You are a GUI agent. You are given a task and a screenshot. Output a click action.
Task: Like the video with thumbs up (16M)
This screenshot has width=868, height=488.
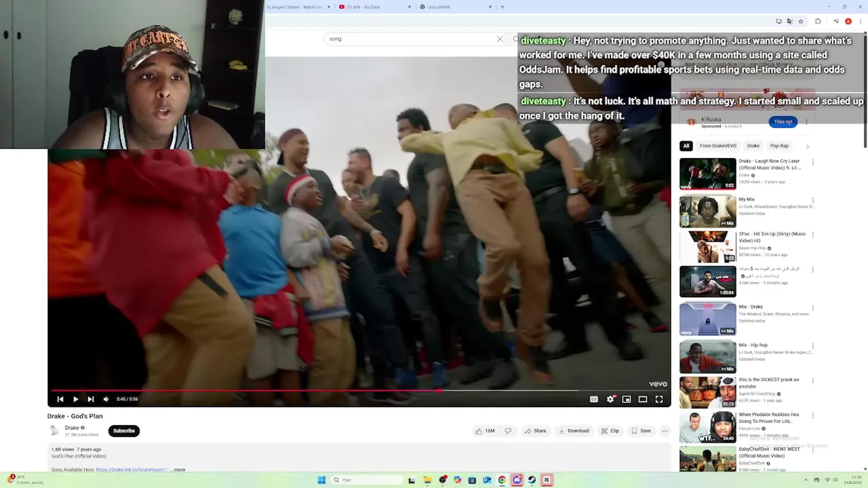[486, 430]
